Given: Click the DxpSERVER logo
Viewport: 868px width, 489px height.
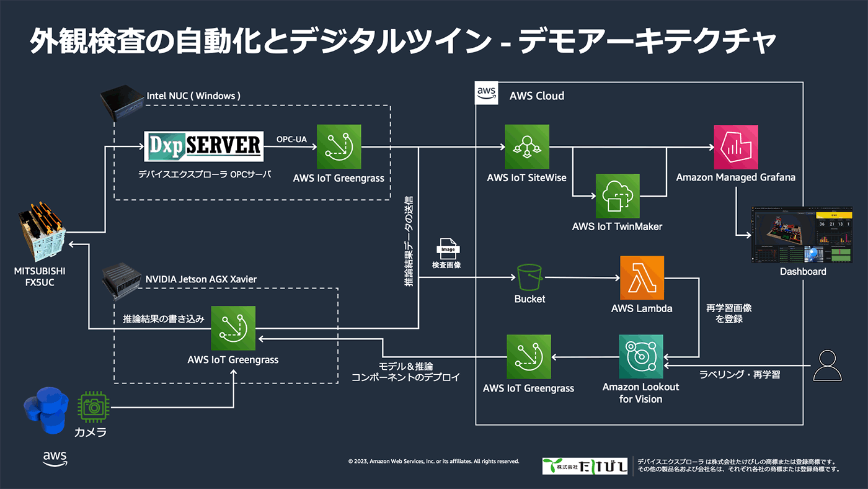Looking at the screenshot, I should click(203, 146).
